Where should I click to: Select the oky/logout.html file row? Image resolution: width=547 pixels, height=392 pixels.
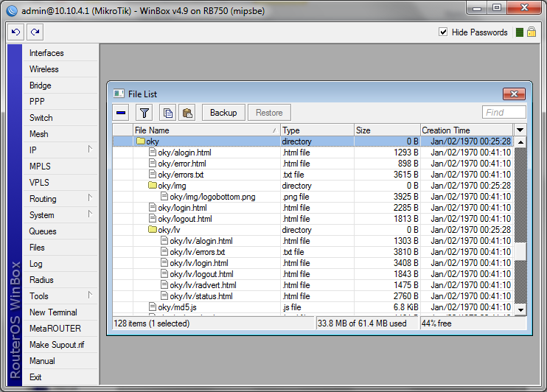point(313,219)
